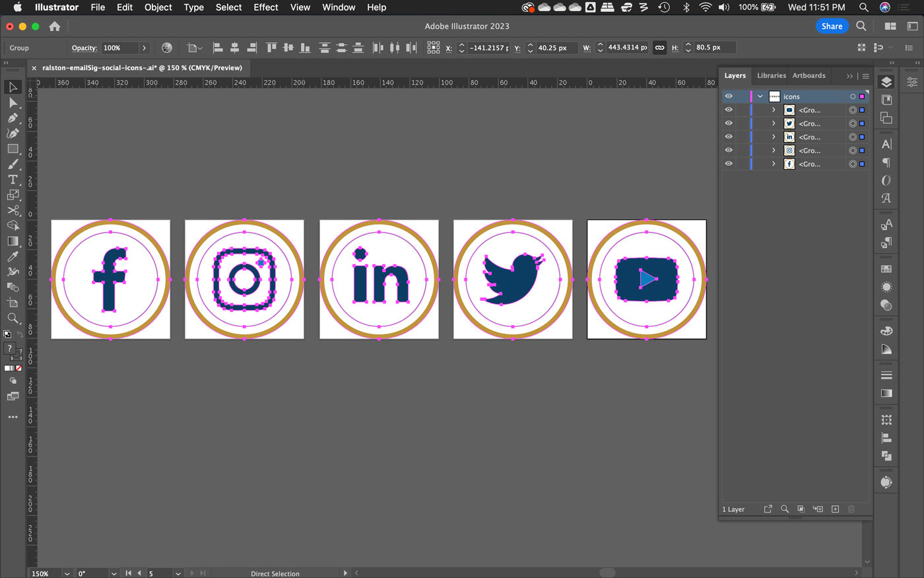
Task: Click the Width value input field
Action: tap(627, 48)
